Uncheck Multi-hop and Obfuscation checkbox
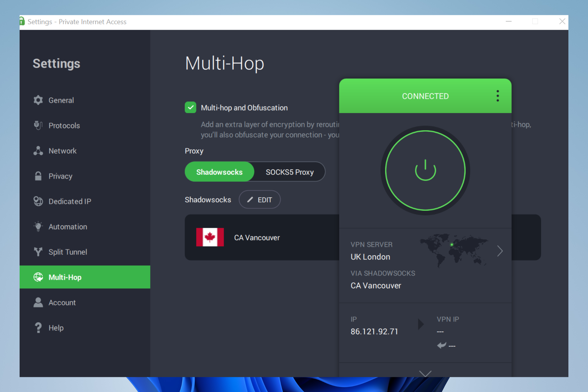Viewport: 588px width, 392px height. click(190, 107)
